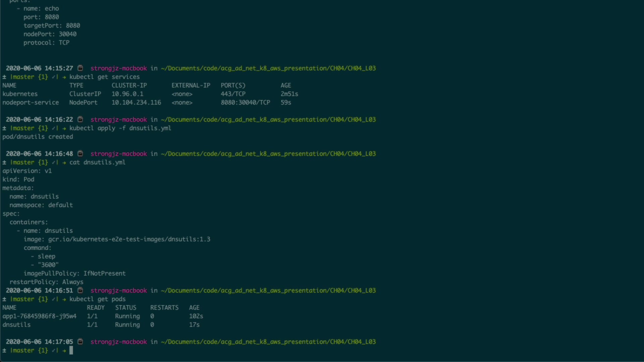The width and height of the screenshot is (644, 362).
Task: Click the watch icon beside 14:16:48 timestamp
Action: [x=80, y=154]
